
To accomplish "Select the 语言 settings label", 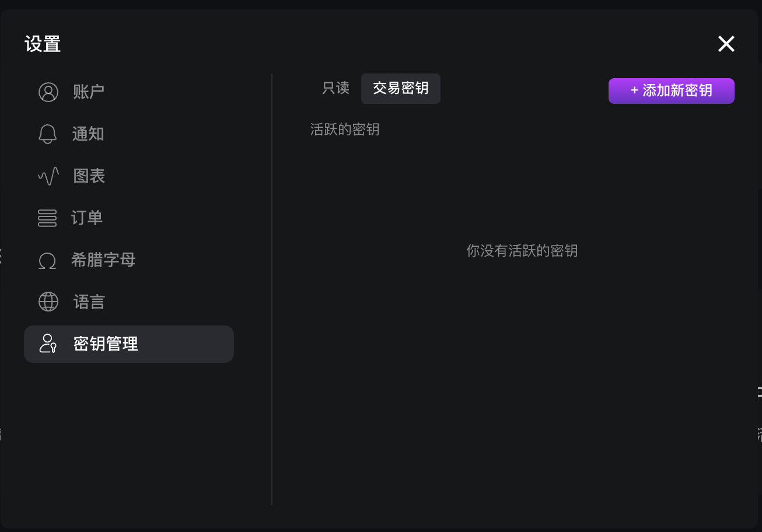I will [x=89, y=302].
